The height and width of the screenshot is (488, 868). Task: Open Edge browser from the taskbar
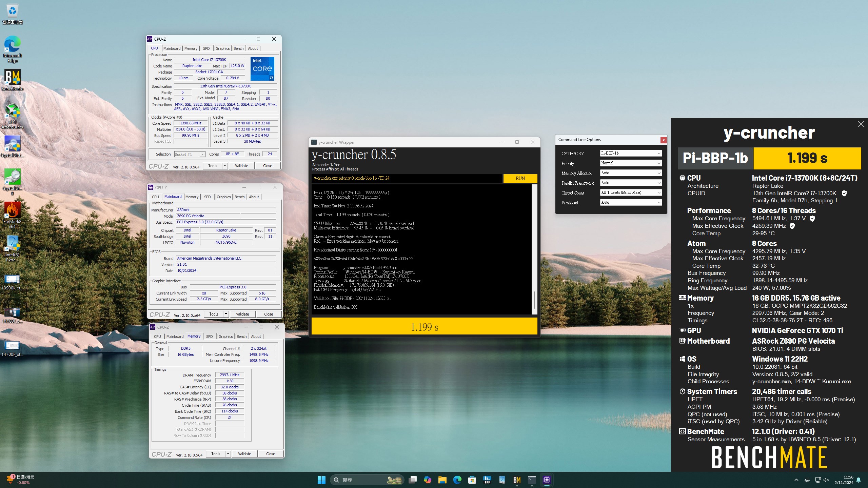(457, 480)
